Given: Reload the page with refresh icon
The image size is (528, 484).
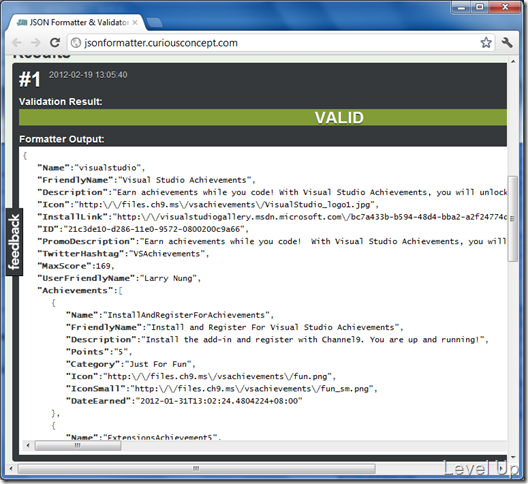Looking at the screenshot, I should (55, 42).
